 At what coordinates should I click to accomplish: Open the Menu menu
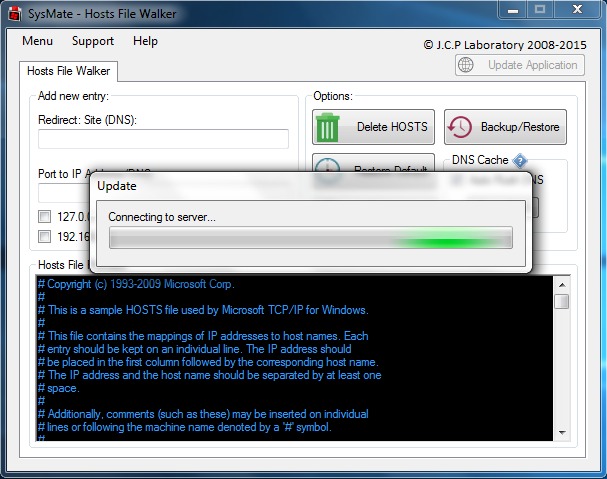(x=37, y=41)
